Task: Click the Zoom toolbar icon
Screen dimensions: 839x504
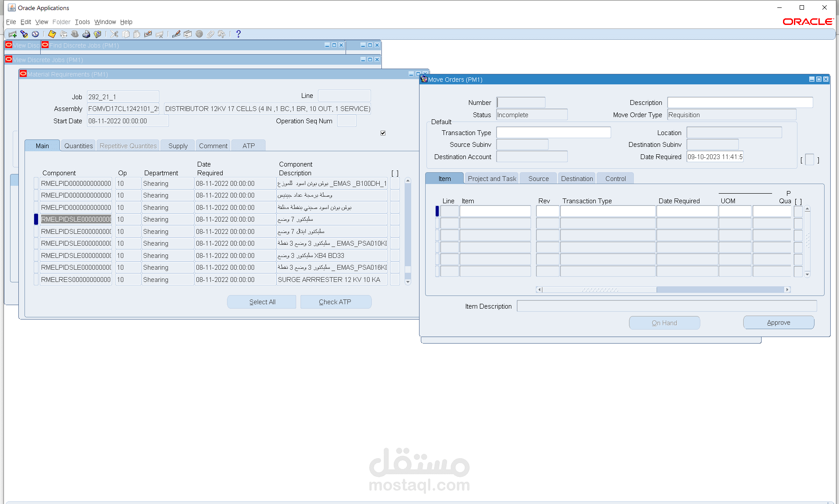Action: pyautogui.click(x=188, y=34)
